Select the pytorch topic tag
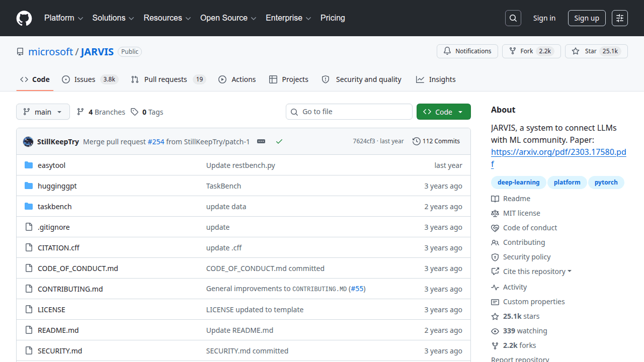The height and width of the screenshot is (362, 644). [606, 183]
